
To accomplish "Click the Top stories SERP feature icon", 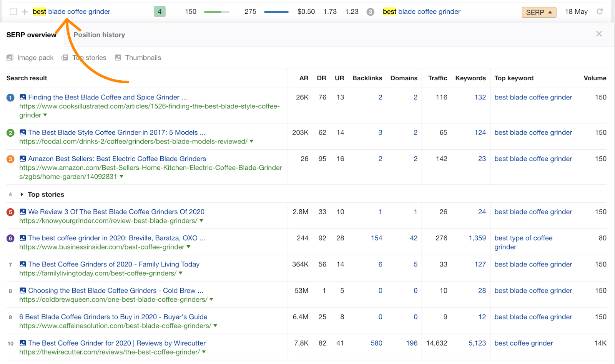I will 65,57.
